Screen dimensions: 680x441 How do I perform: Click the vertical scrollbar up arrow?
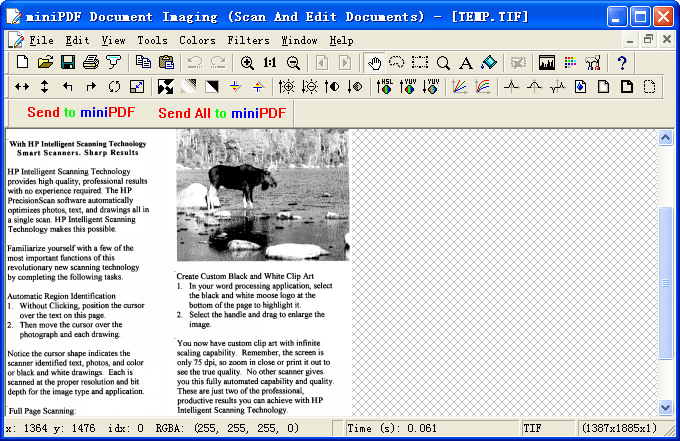(x=665, y=138)
